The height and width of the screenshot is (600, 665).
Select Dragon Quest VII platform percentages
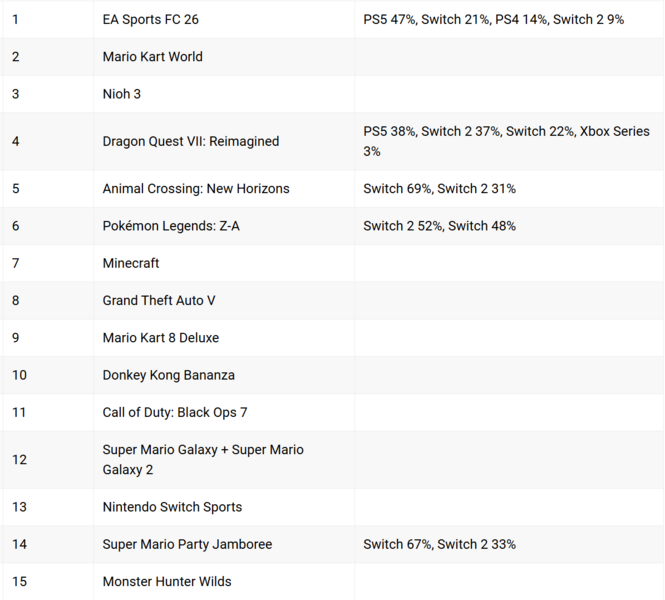tap(506, 141)
